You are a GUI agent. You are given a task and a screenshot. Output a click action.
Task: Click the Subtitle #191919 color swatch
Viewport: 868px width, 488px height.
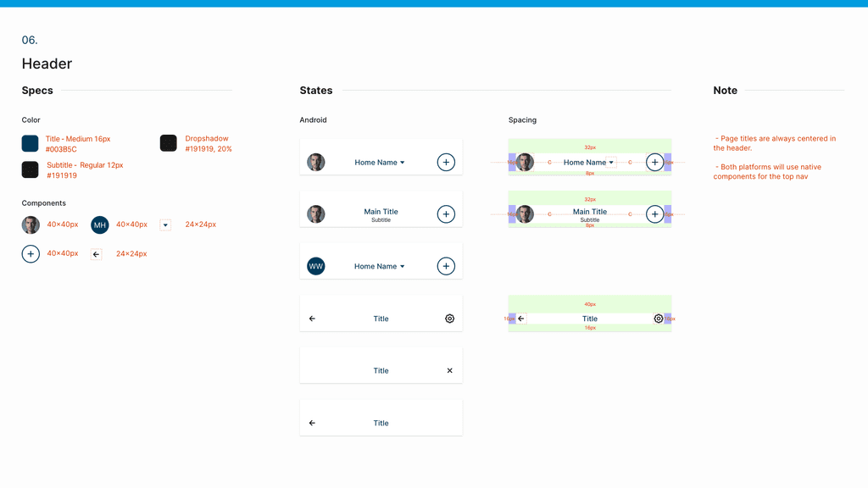(x=30, y=169)
